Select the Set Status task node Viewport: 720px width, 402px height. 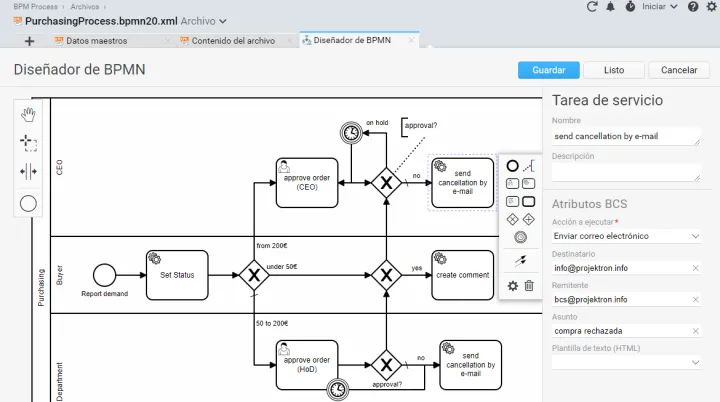176,274
